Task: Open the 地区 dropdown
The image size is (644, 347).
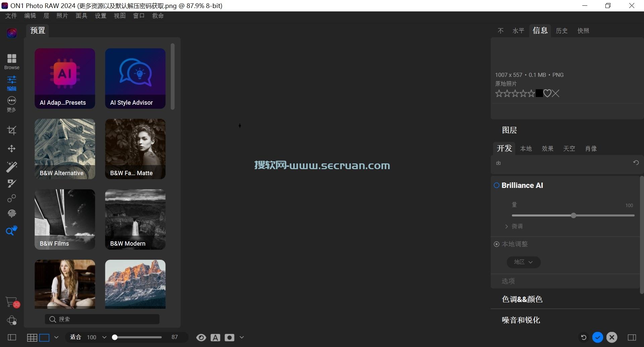Action: 523,262
